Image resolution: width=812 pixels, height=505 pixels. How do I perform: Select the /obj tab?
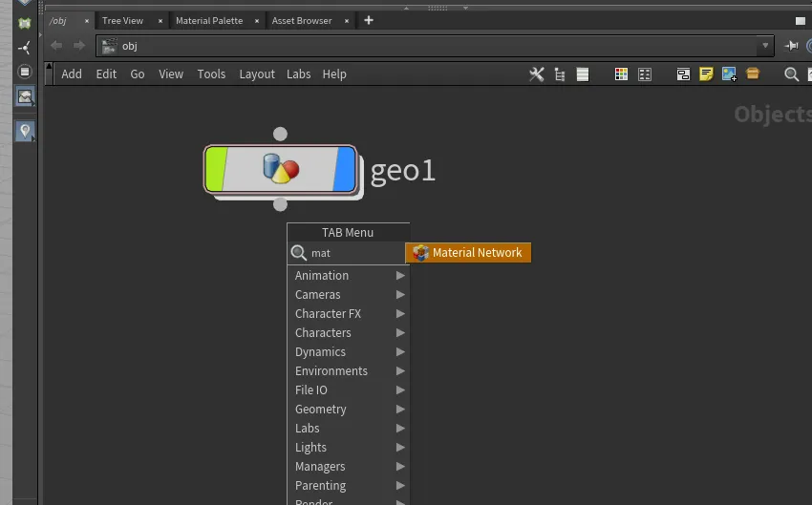click(x=58, y=21)
